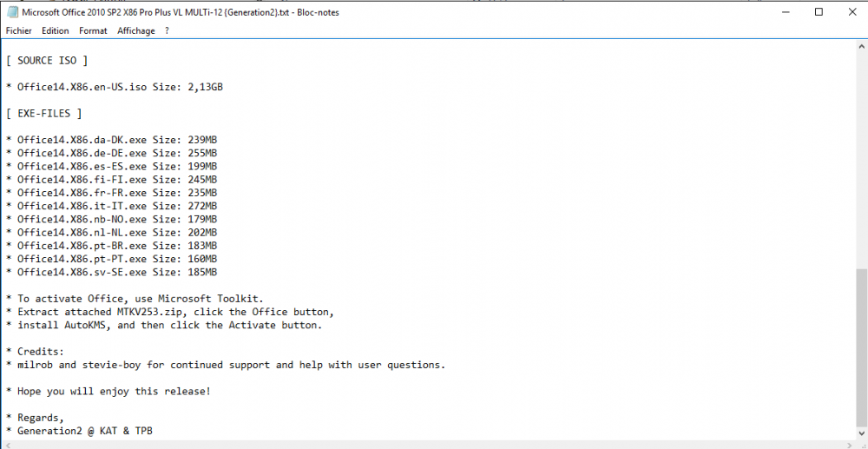868x449 pixels.
Task: Click the Notepad icon in title bar
Action: (x=12, y=12)
